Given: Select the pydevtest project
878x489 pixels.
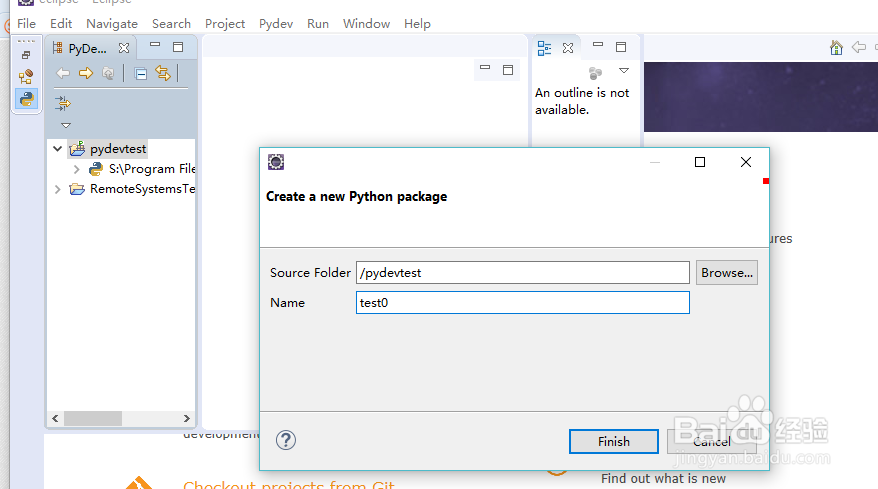Looking at the screenshot, I should coord(118,149).
